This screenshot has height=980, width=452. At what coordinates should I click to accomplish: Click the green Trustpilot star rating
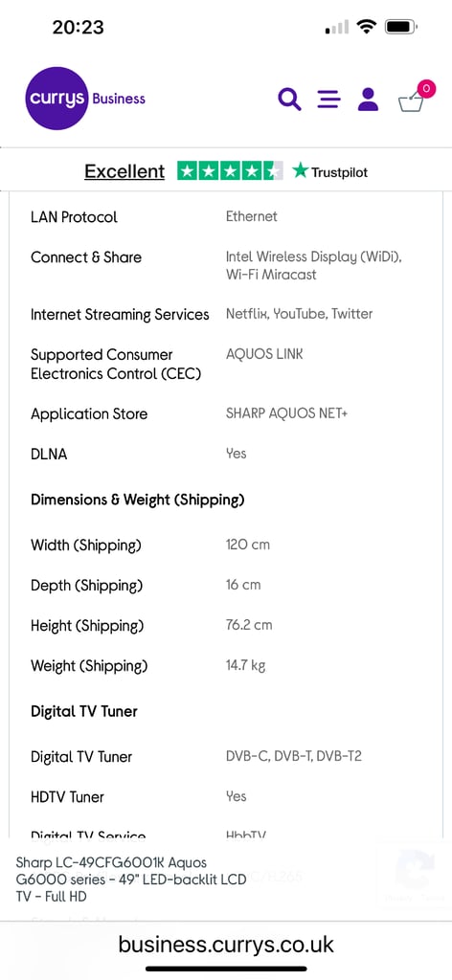(x=230, y=170)
